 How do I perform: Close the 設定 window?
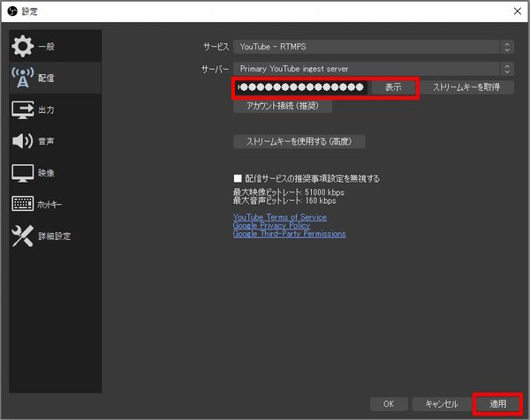click(x=517, y=11)
